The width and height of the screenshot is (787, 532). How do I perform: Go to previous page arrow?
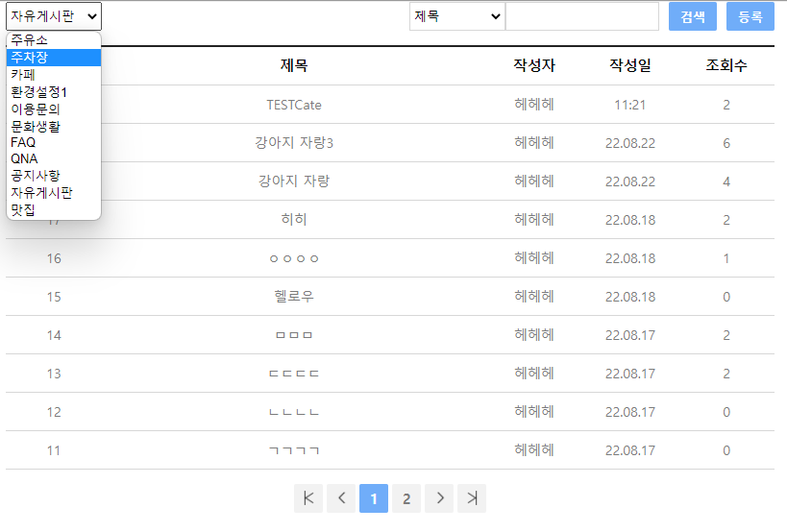point(341,497)
